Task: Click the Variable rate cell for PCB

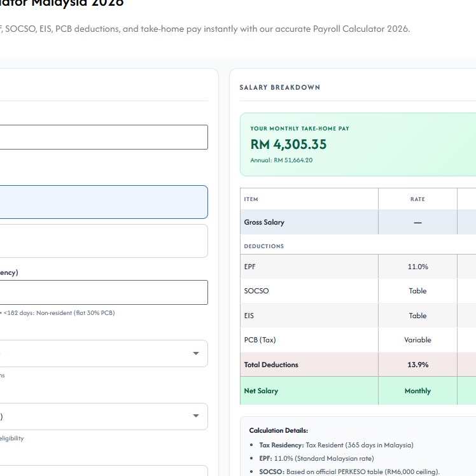Action: (x=417, y=340)
